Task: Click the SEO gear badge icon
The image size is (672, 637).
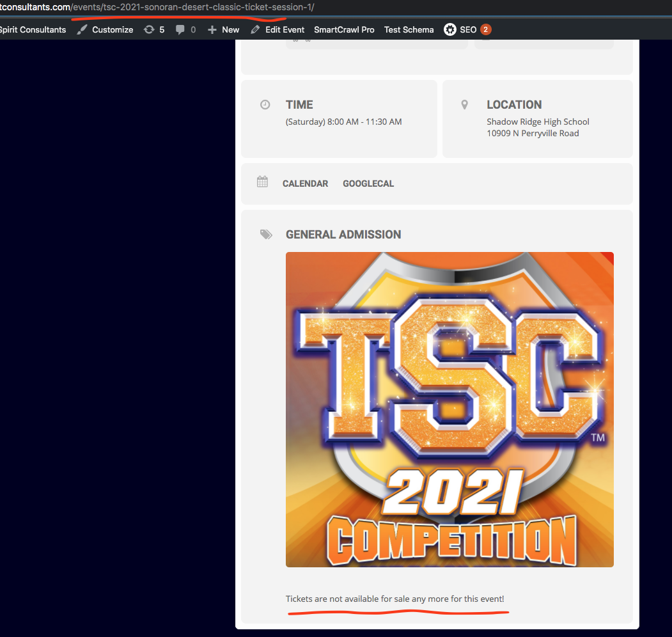Action: [x=449, y=29]
